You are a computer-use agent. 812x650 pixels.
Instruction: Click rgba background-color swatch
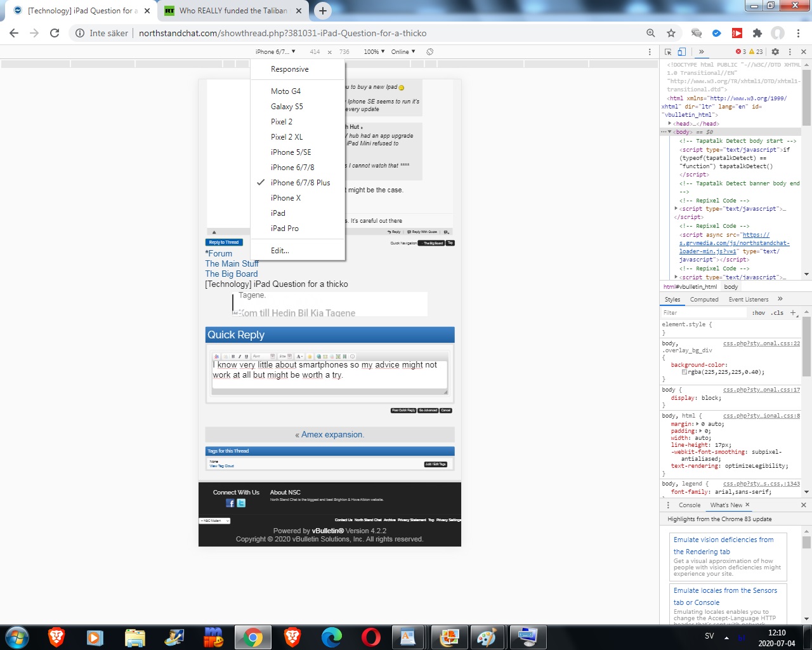tap(684, 373)
